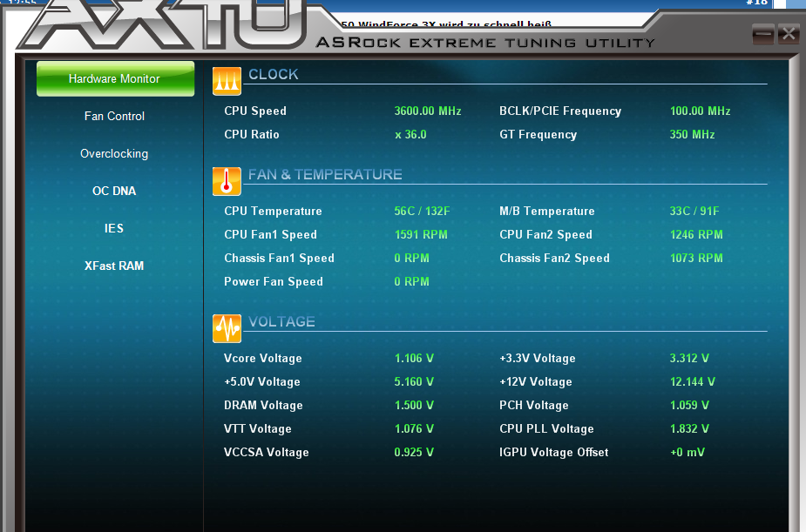
Task: Click the GT Frequency label
Action: pos(538,135)
